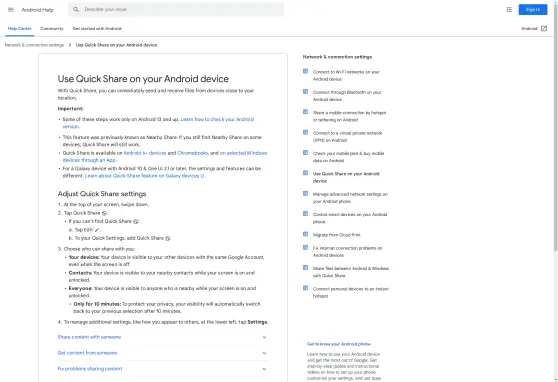This screenshot has width=558, height=382.
Task: Click the 'Network & connection settings' sidebar heading
Action: pyautogui.click(x=337, y=57)
